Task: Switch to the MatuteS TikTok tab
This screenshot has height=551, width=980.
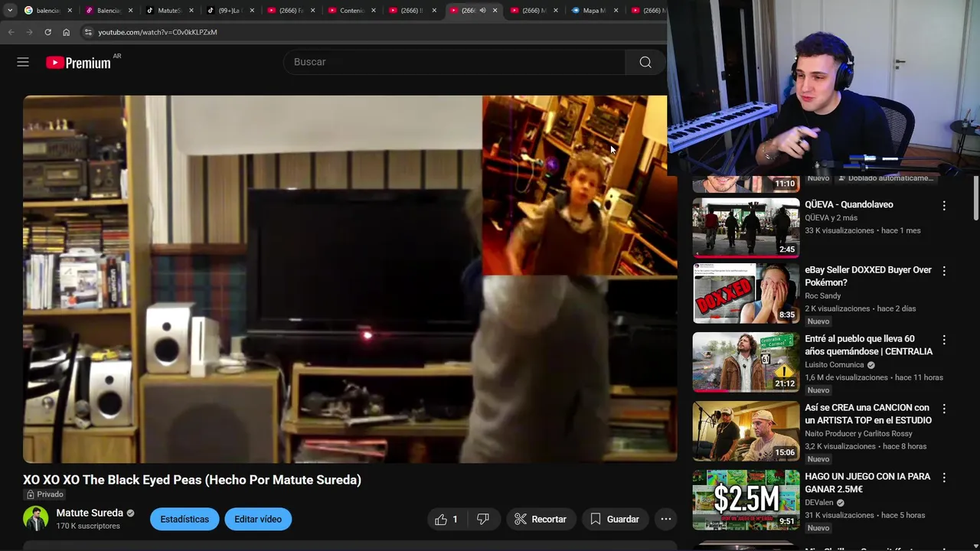Action: 168,11
